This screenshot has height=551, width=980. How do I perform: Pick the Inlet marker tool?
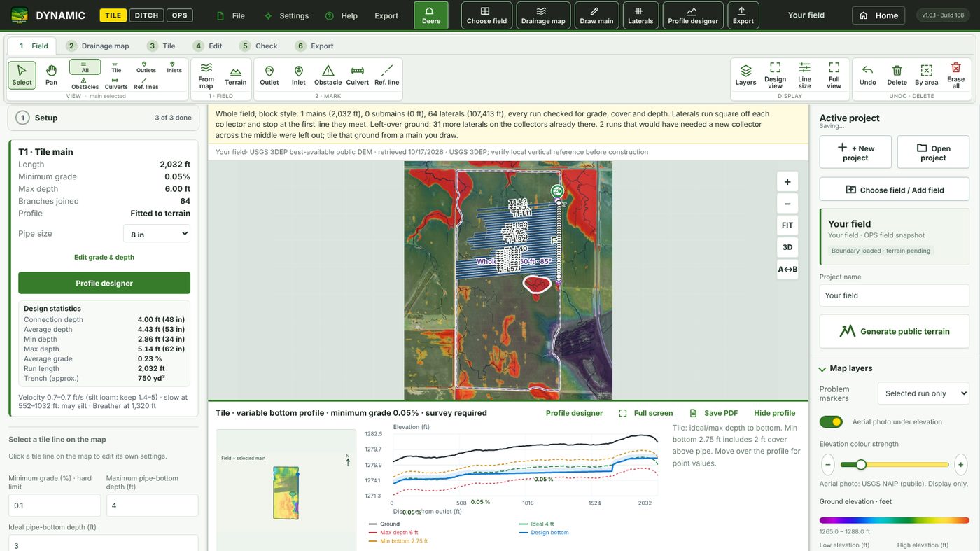tap(299, 75)
